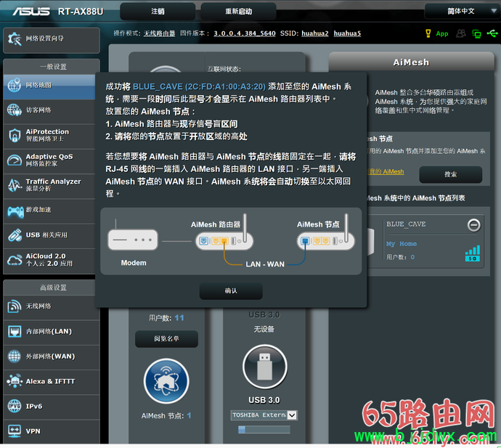Image resolution: width=501 pixels, height=448 pixels.
Task: Click the 游戏加速 gamepad icon
Action: tap(15, 211)
